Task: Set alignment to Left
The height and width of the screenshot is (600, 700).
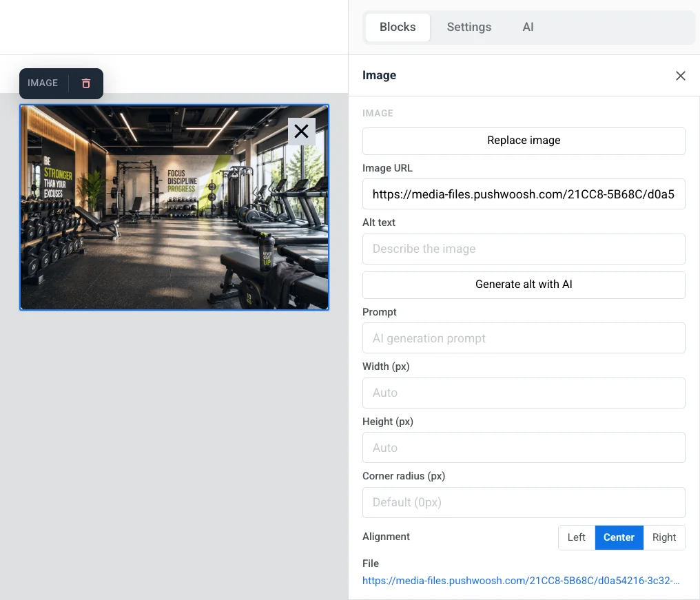Action: 577,537
